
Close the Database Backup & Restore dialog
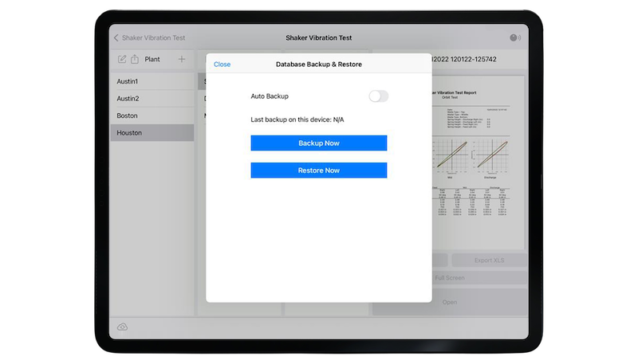(x=222, y=64)
